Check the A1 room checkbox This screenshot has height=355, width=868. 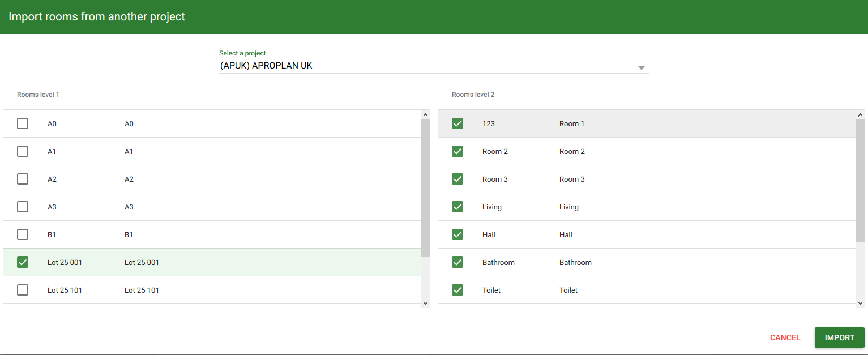(23, 151)
